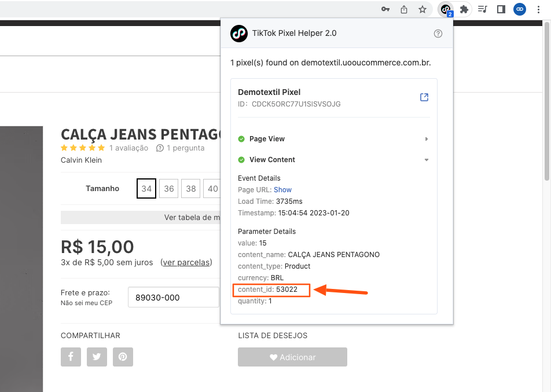Viewport: 551px width, 392px height.
Task: Click the Parameter Details heading
Action: click(x=267, y=232)
